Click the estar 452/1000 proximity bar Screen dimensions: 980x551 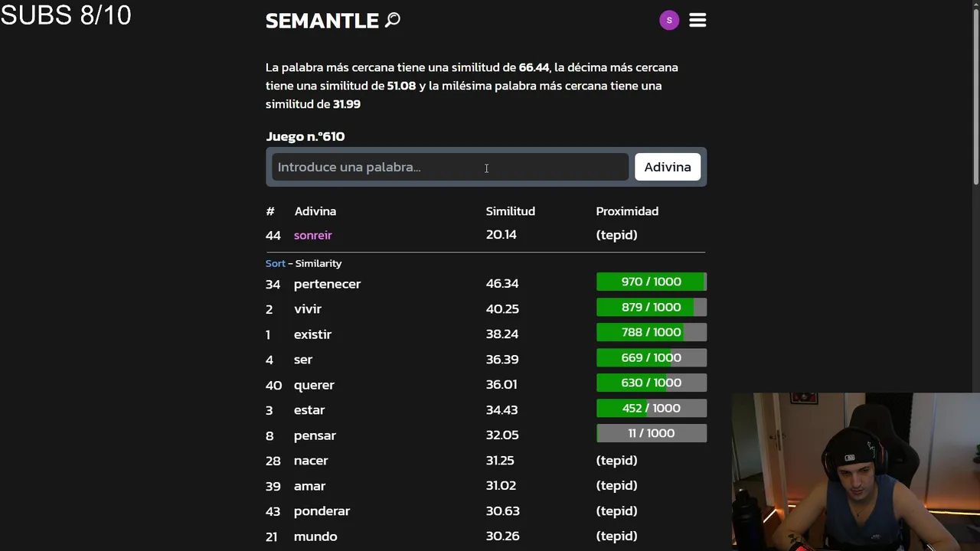[651, 409]
